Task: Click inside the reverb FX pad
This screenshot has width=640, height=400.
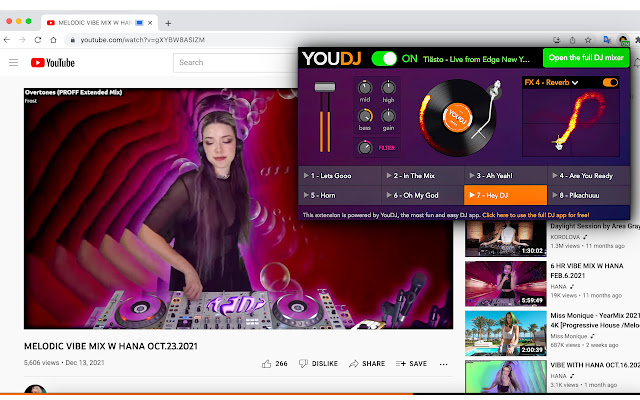Action: pos(571,122)
